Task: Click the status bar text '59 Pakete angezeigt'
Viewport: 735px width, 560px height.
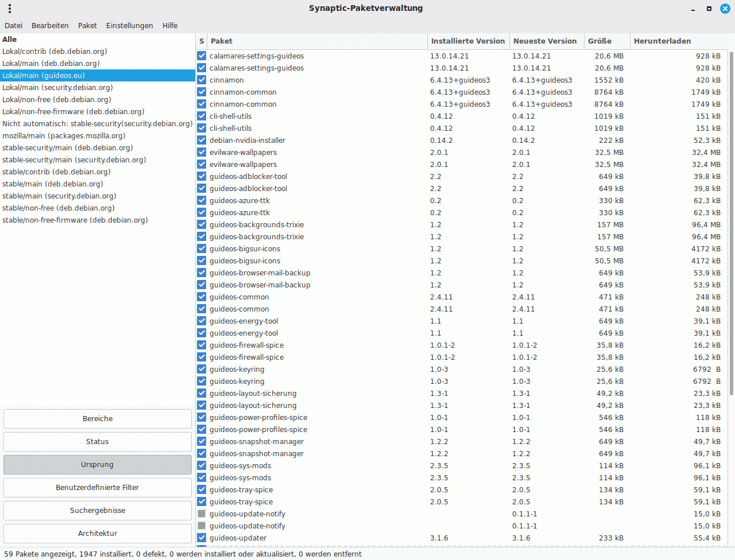Action: click(x=38, y=554)
